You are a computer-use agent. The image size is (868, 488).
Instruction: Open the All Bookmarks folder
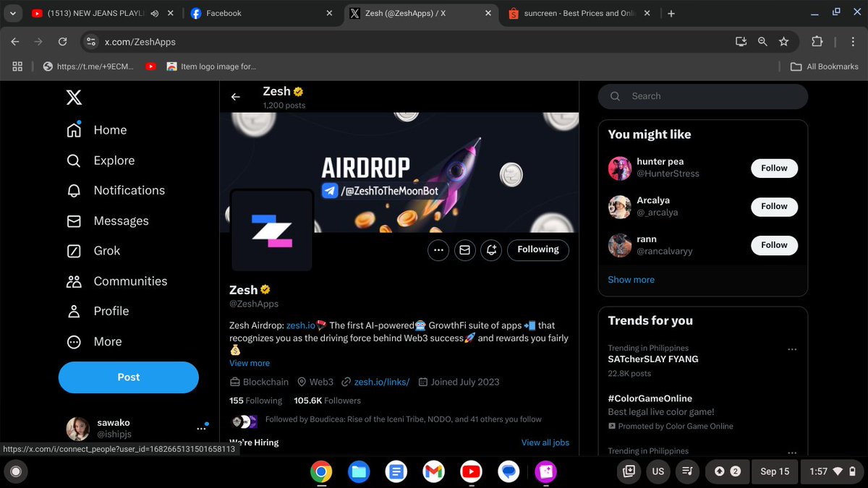click(x=824, y=67)
